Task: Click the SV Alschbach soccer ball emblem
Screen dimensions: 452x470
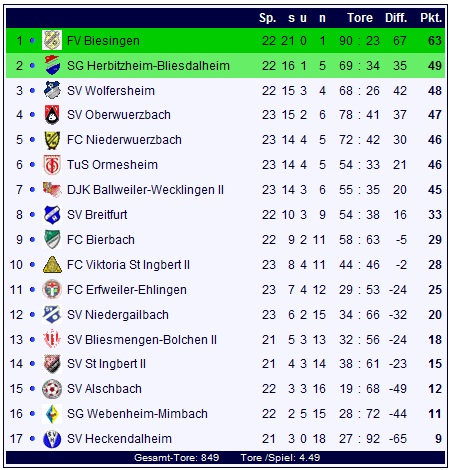Action: [x=52, y=389]
